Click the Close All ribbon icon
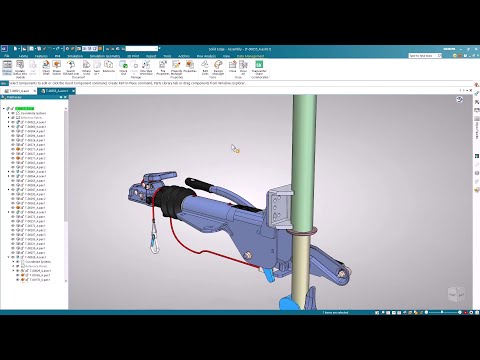480x360 pixels. point(243,68)
